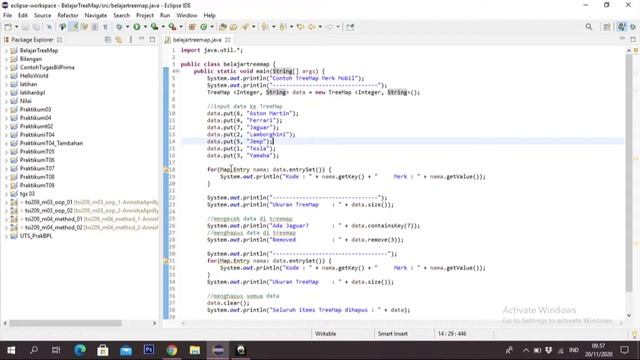Click the Open Perspective icon
640x360 pixels.
[x=607, y=27]
